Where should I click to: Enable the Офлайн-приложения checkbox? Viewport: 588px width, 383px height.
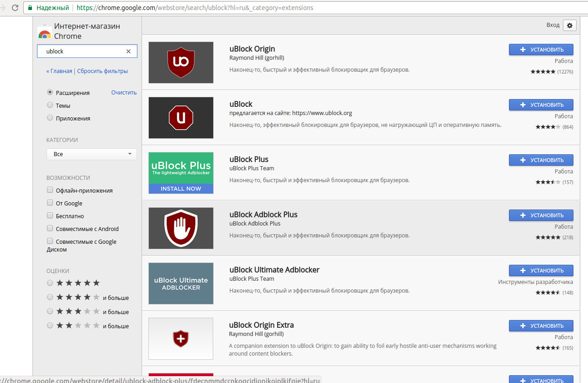click(50, 190)
